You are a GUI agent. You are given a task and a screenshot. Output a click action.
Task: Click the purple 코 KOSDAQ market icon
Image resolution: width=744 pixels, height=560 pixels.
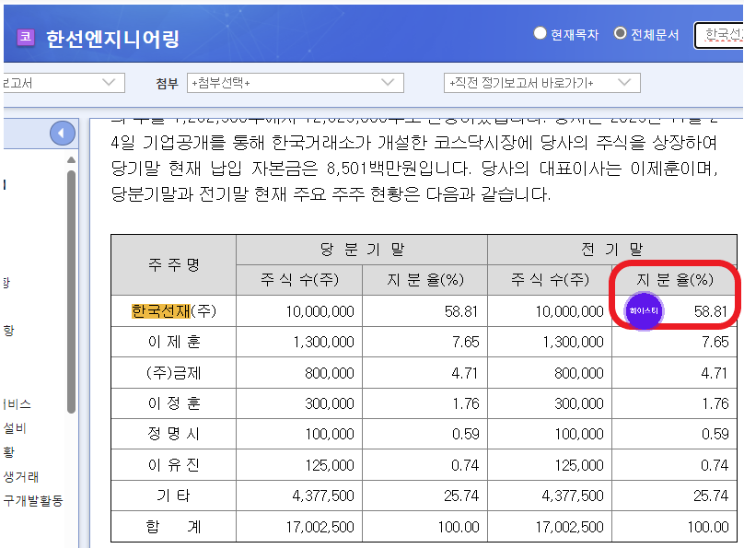pos(26,38)
